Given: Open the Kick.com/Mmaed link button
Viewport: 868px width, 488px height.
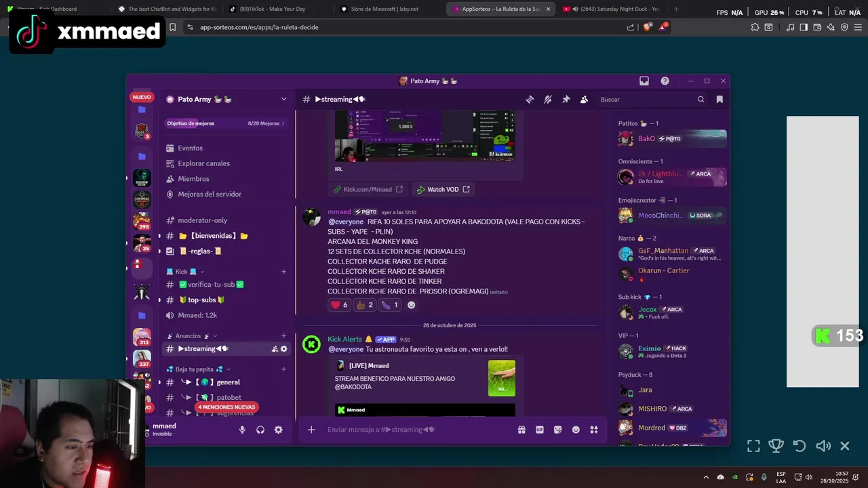Looking at the screenshot, I should click(368, 190).
